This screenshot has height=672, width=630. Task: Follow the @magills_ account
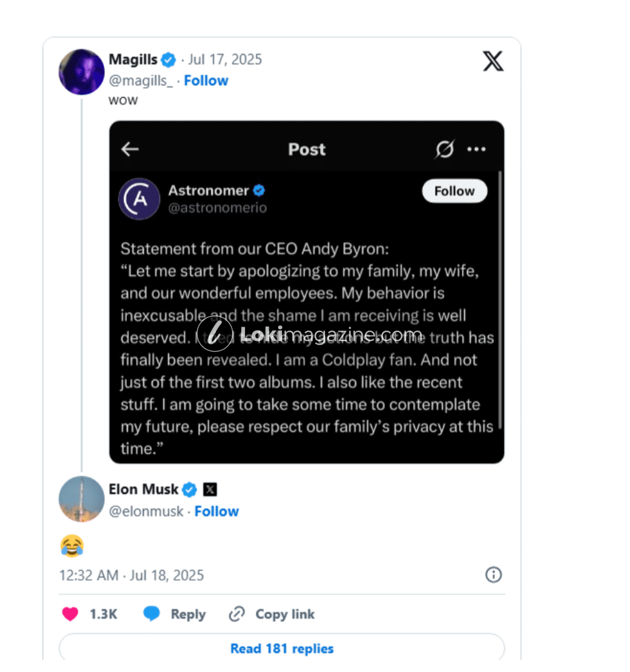pos(206,81)
